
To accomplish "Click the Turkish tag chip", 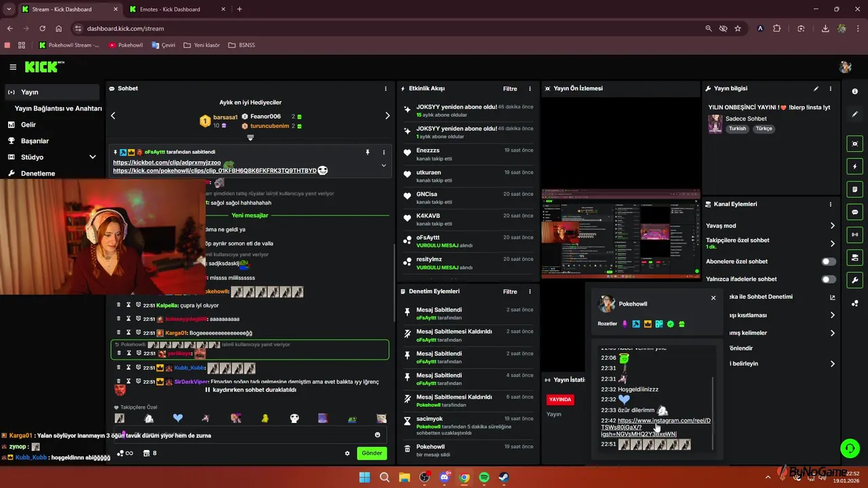I will pos(737,129).
